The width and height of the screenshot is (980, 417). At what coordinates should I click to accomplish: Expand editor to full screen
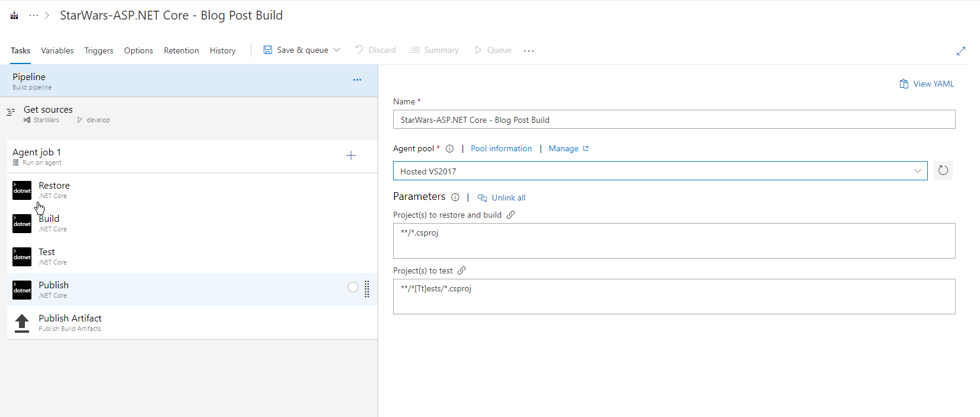click(x=961, y=51)
